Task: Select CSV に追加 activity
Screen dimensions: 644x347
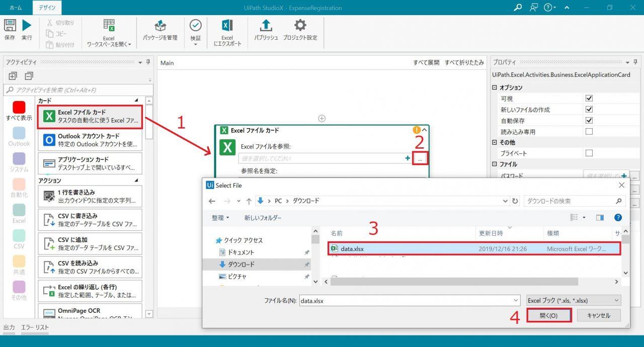Action: (90, 243)
